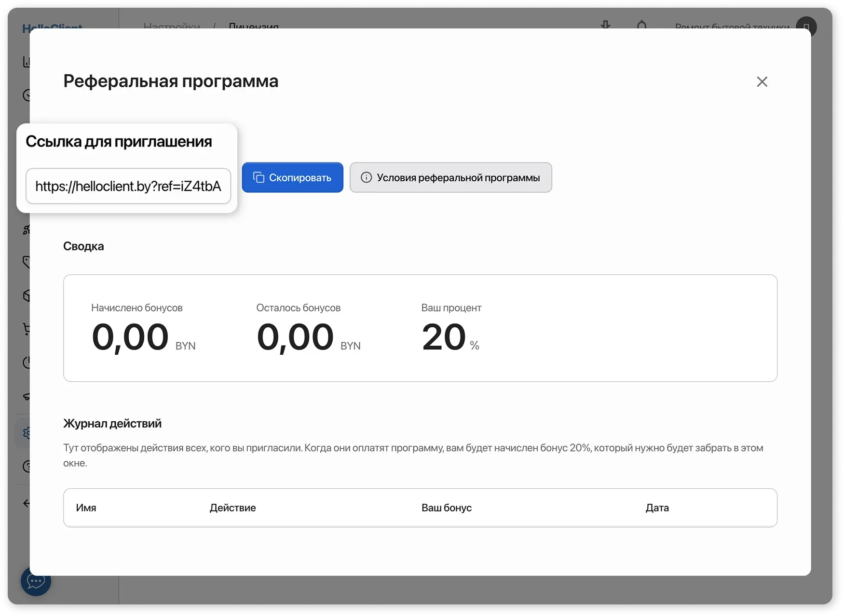Click the notification bell icon
The height and width of the screenshot is (616, 844).
[x=641, y=24]
